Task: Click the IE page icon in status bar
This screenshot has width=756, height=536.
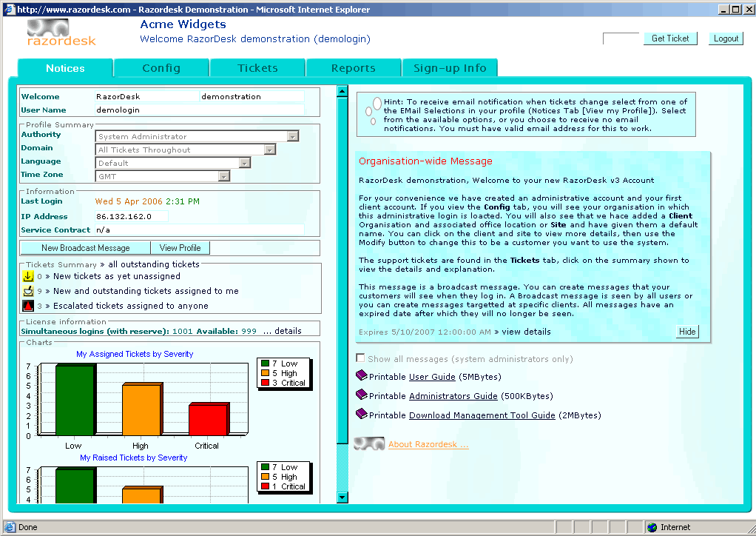Action: click(x=10, y=527)
